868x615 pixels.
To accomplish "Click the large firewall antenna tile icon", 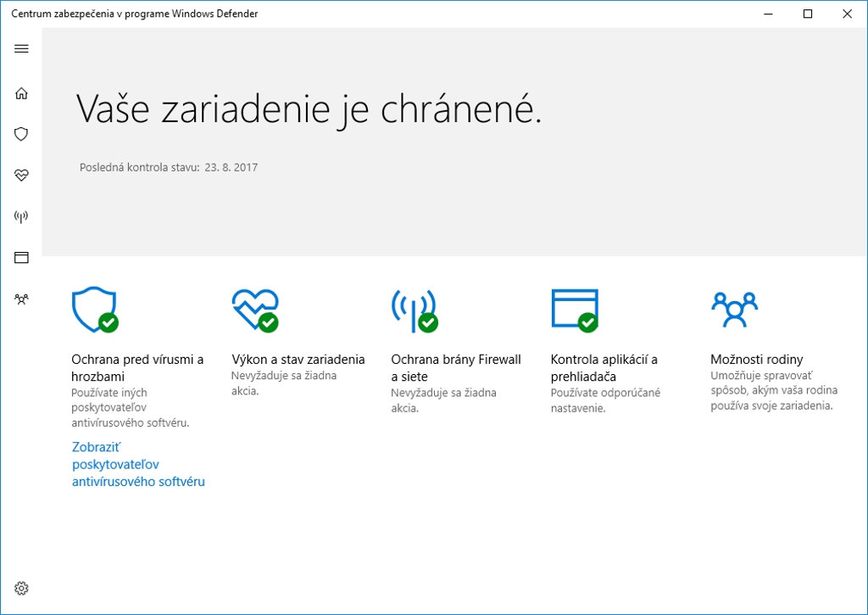I will (413, 310).
